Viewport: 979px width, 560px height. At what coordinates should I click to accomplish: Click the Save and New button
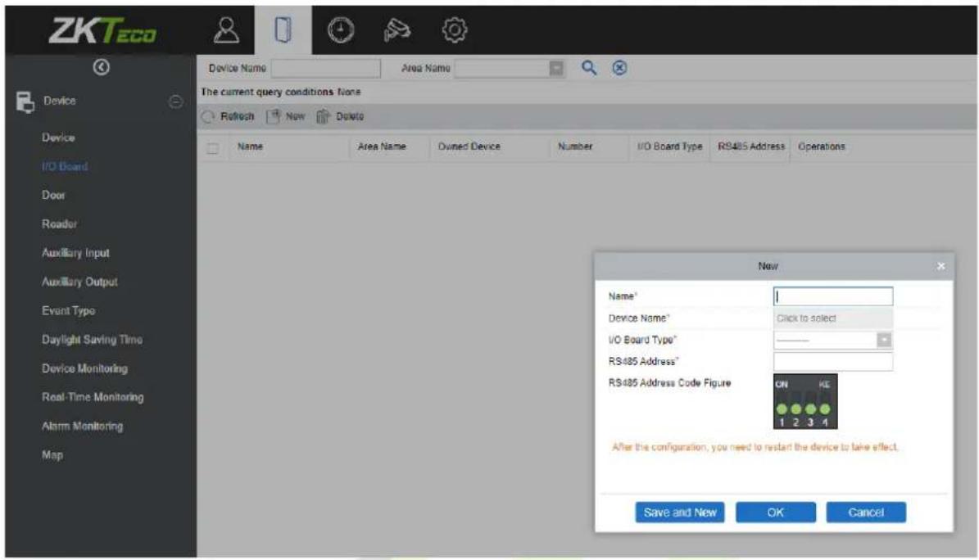679,513
